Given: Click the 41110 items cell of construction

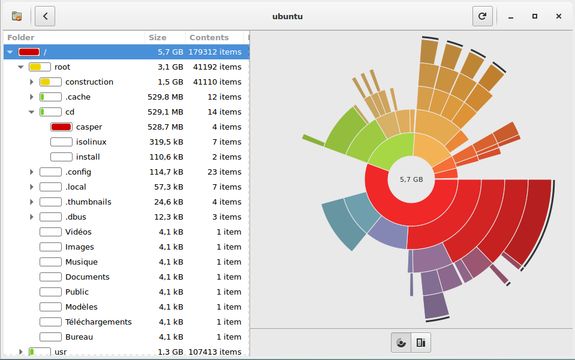Looking at the screenshot, I should tap(217, 82).
